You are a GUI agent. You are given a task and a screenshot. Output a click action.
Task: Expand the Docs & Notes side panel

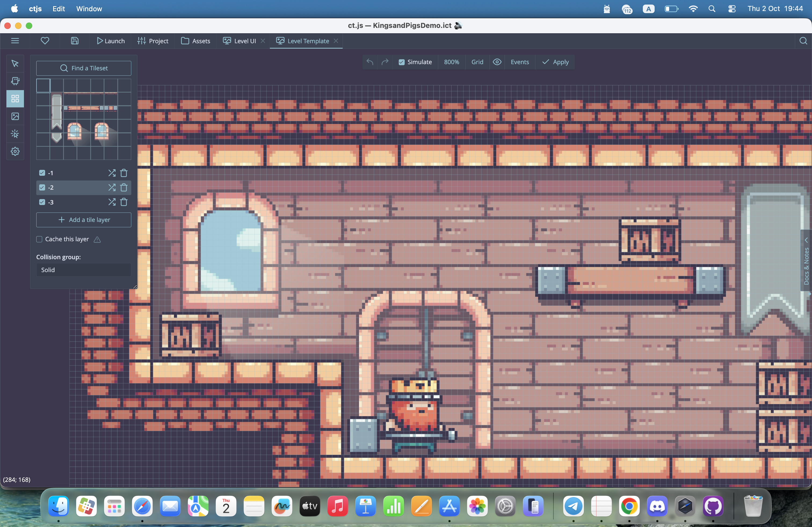tap(806, 261)
